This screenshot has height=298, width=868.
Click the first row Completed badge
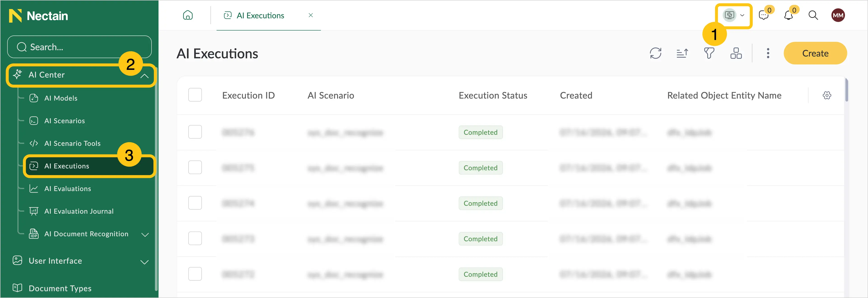coord(481,132)
